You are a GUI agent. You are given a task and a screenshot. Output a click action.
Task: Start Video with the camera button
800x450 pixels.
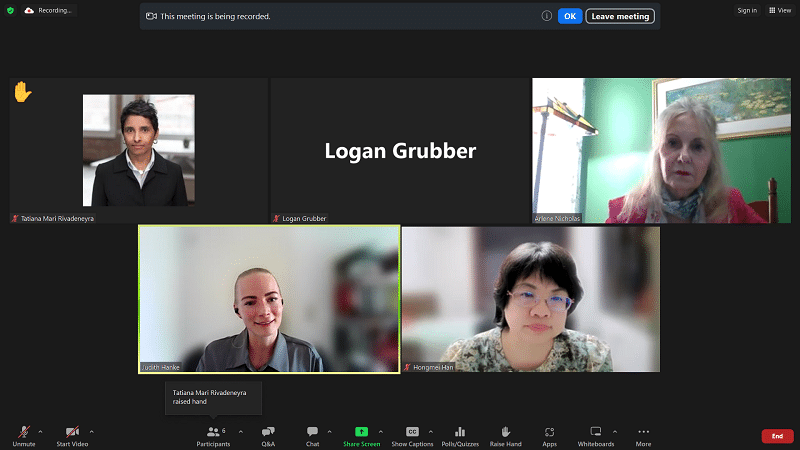tap(72, 435)
